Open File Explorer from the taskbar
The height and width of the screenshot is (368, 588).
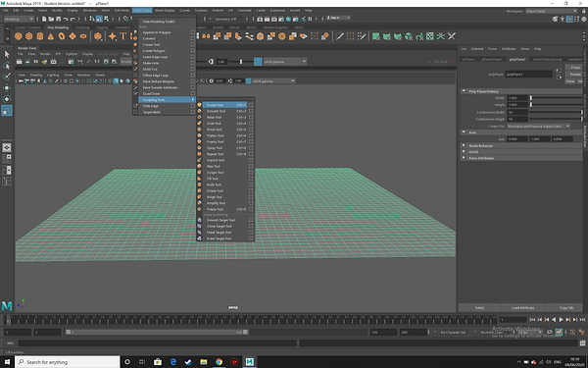[x=204, y=362]
